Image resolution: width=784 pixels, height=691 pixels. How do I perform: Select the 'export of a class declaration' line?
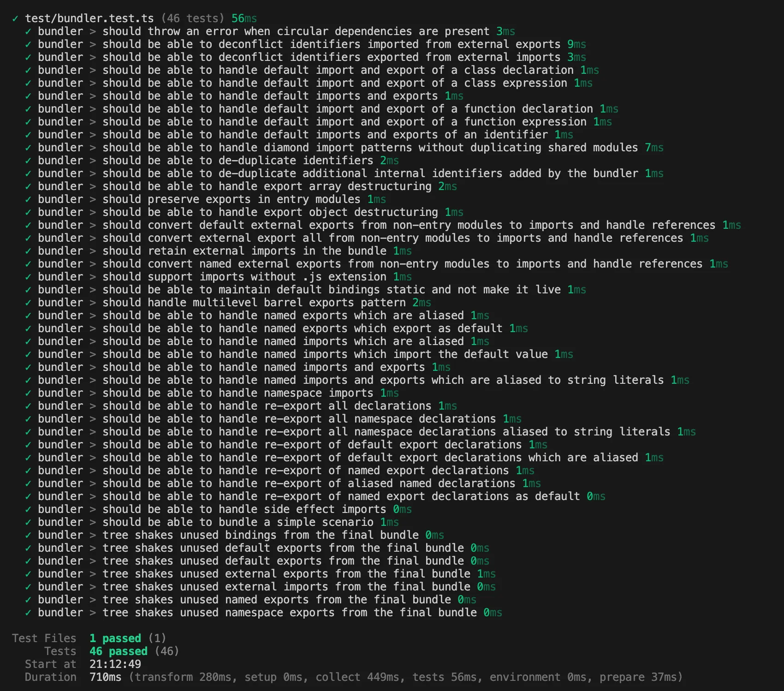click(x=312, y=70)
